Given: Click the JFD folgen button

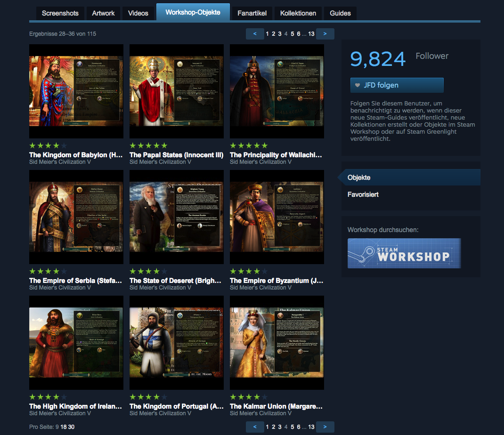Looking at the screenshot, I should click(x=397, y=85).
